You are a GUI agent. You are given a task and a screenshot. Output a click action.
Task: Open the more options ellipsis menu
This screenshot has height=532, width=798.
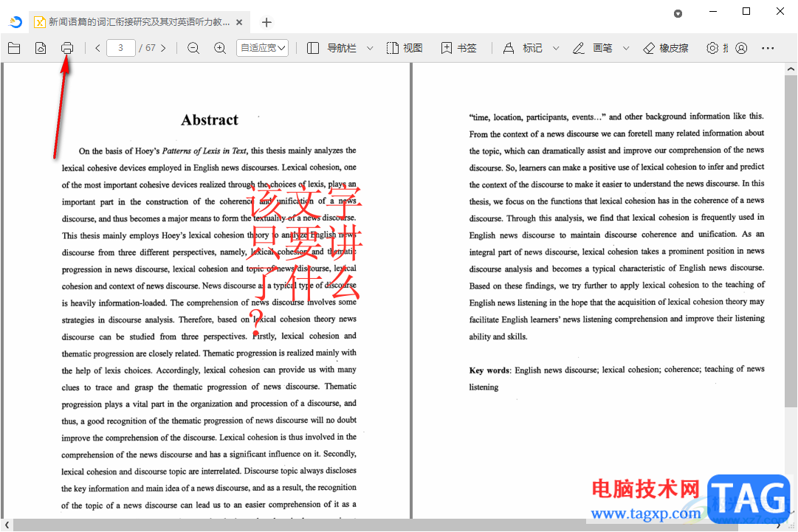click(768, 48)
